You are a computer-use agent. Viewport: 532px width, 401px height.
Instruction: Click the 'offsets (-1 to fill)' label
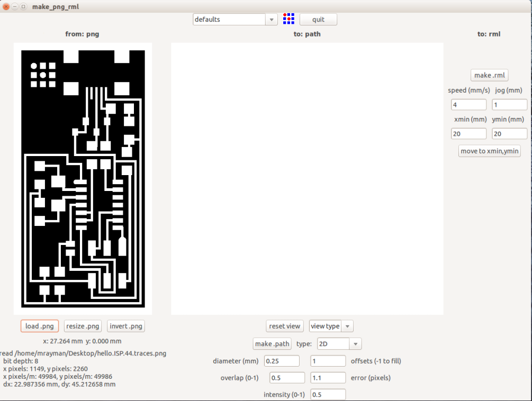[x=376, y=361]
